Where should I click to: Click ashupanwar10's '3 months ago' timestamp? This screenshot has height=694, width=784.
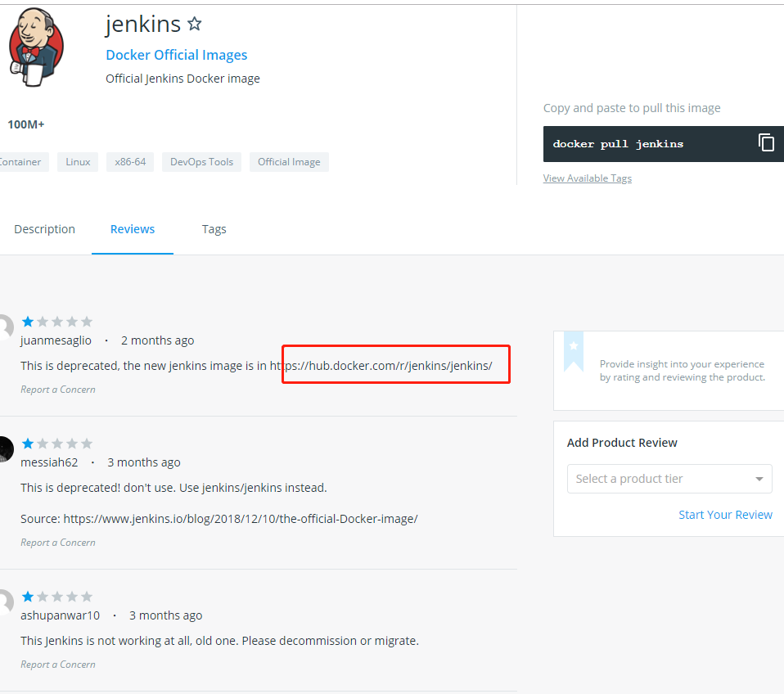(x=166, y=615)
